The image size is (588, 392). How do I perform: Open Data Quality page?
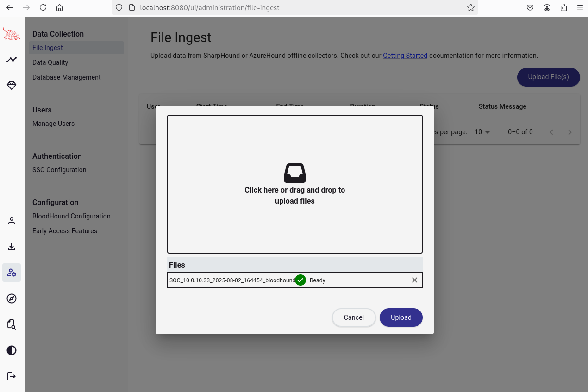click(x=50, y=62)
